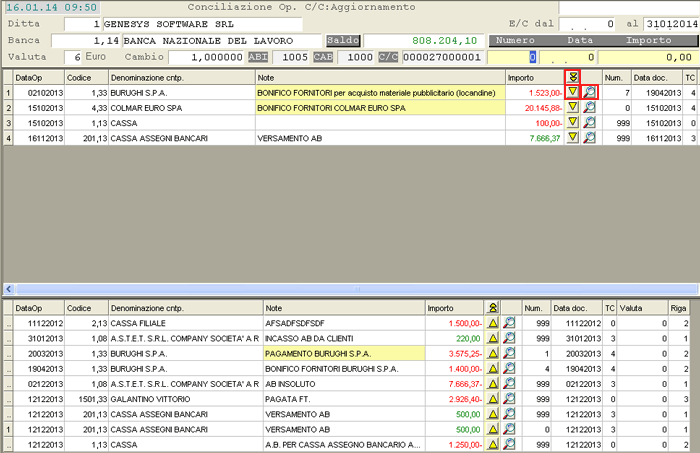Focus the yellow Data input field

click(568, 57)
